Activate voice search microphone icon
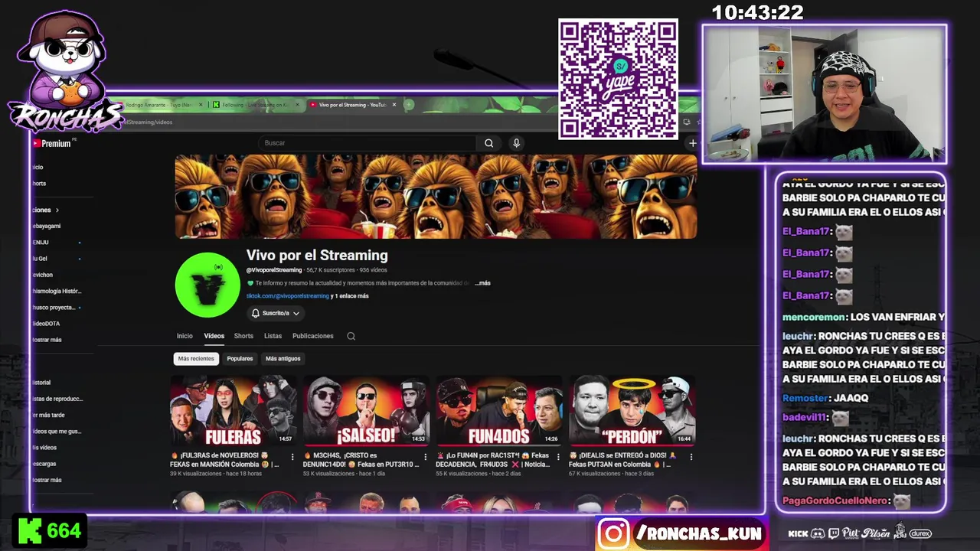 516,143
